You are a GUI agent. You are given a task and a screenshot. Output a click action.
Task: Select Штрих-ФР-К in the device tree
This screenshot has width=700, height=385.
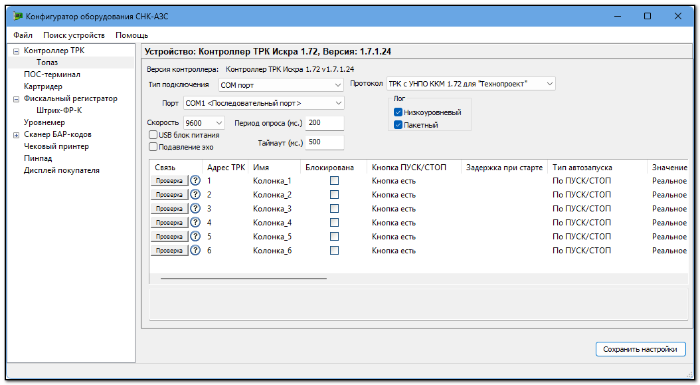coord(59,110)
